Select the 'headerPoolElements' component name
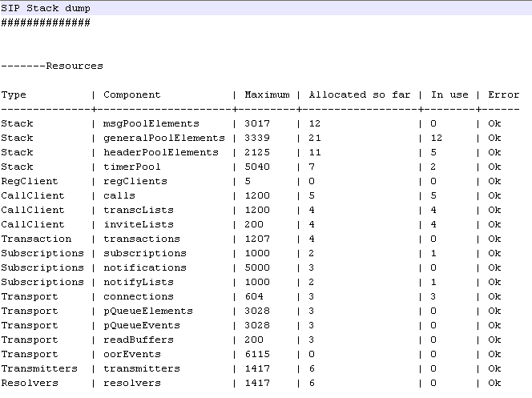The height and width of the screenshot is (398, 532). pyautogui.click(x=161, y=152)
